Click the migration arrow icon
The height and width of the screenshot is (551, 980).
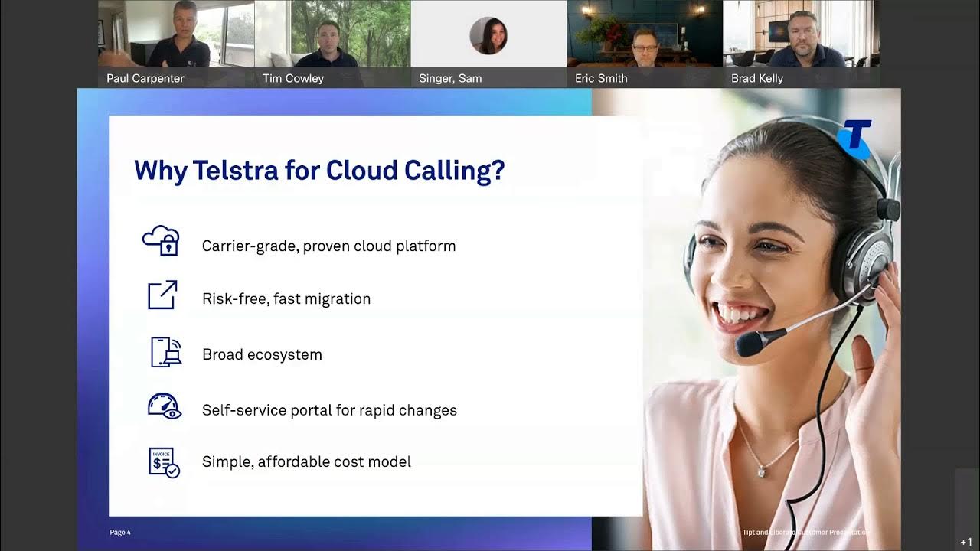162,295
